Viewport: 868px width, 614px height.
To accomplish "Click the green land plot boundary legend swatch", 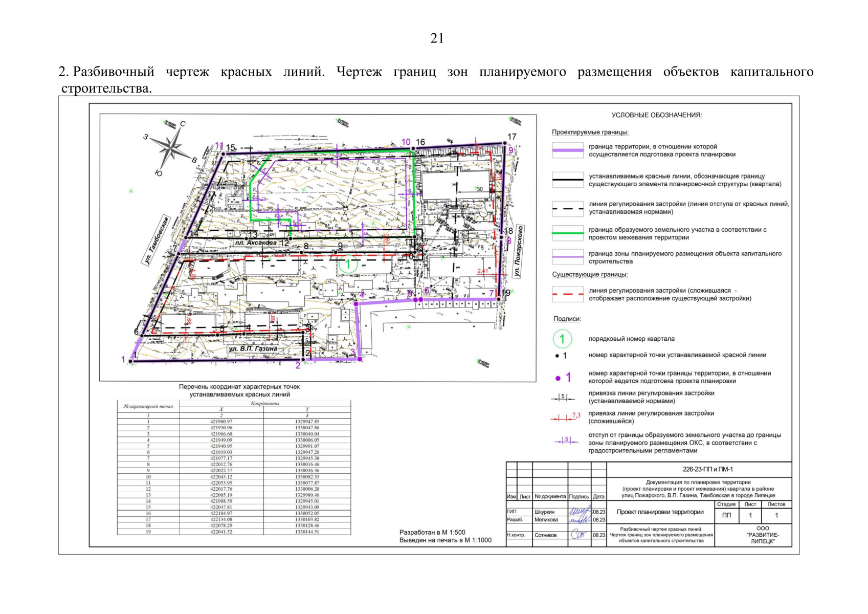I will [567, 233].
